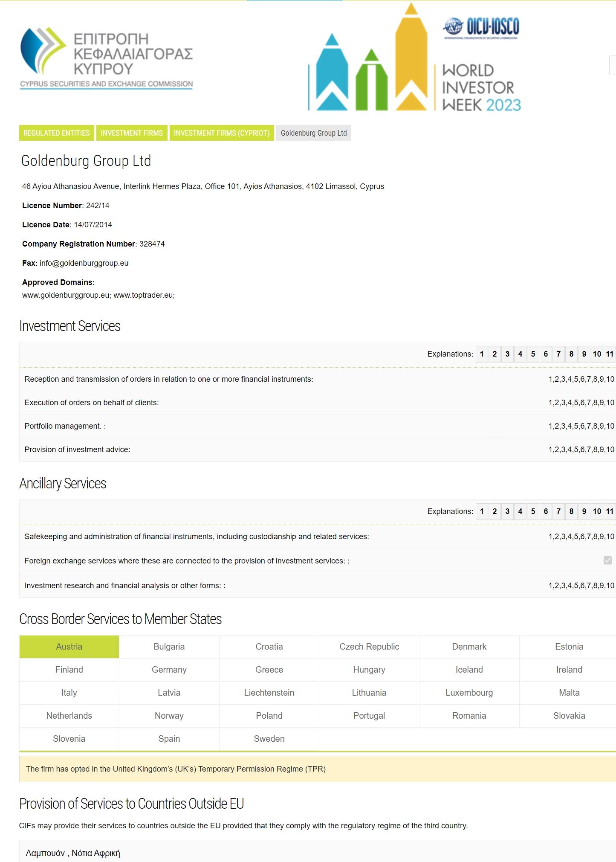Select Sweden country cell
The height and width of the screenshot is (862, 616).
(x=269, y=739)
